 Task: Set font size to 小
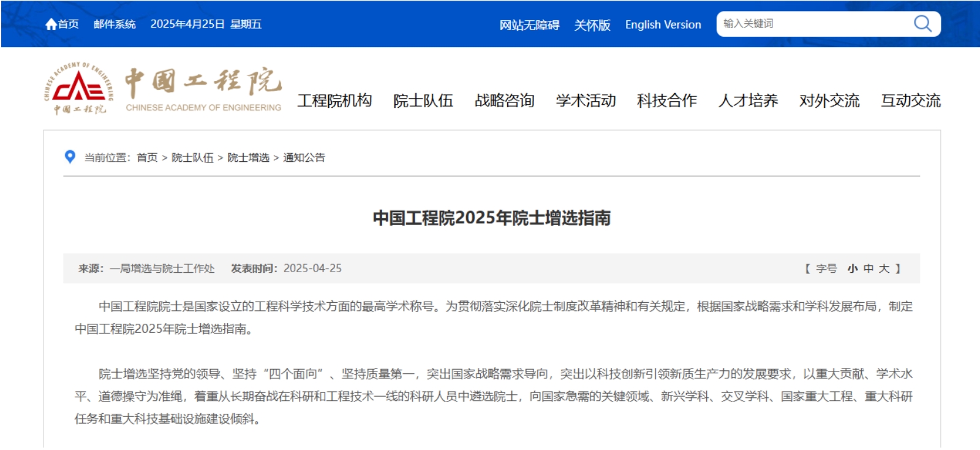[853, 269]
